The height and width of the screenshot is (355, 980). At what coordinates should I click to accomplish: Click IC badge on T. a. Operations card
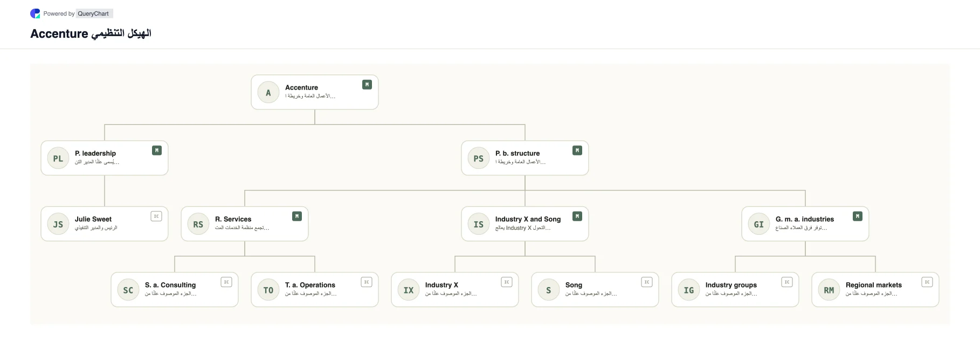[x=367, y=282]
